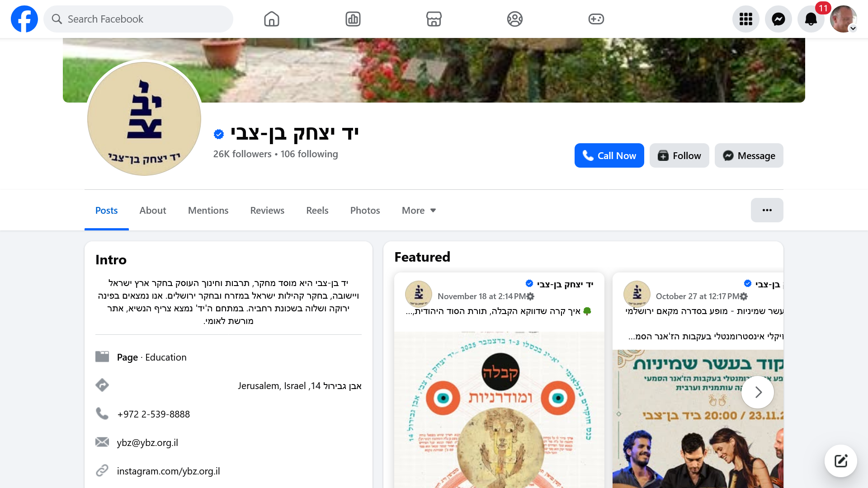Open the Marketplace storefront icon
Screen dimensions: 868x488
(x=434, y=19)
